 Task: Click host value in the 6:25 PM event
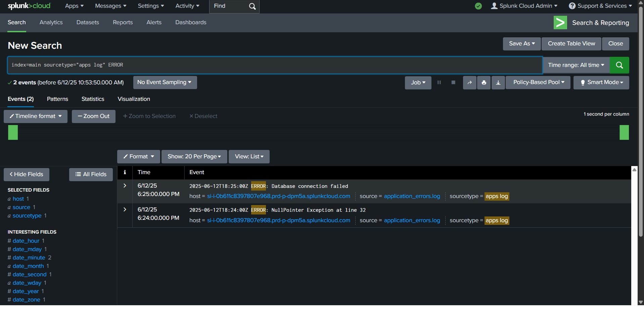coord(279,196)
